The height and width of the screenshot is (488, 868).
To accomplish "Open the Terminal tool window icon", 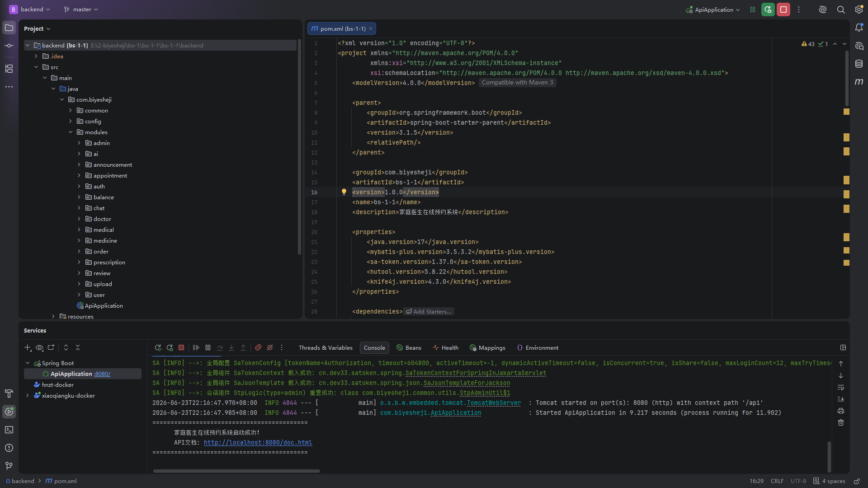I will 9,430.
